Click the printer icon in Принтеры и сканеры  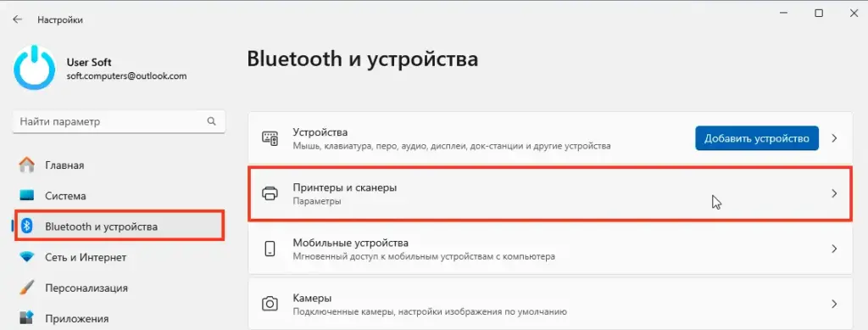pos(270,193)
